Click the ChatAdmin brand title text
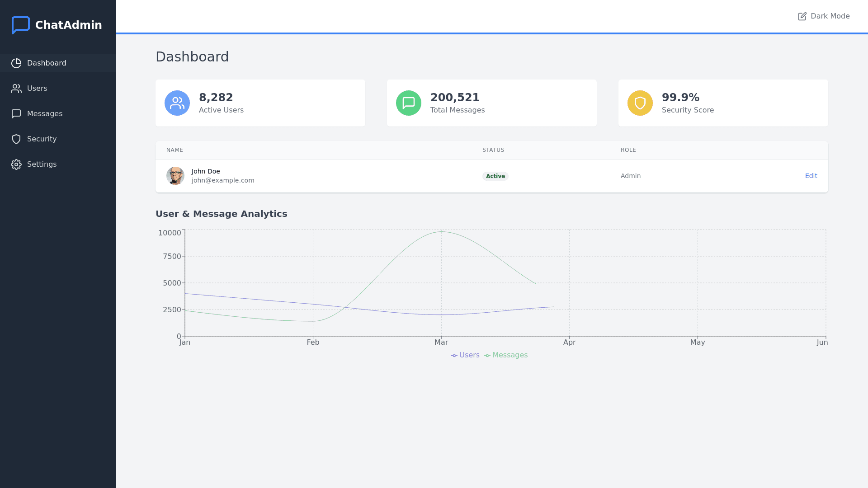This screenshot has height=488, width=868. pyautogui.click(x=69, y=25)
